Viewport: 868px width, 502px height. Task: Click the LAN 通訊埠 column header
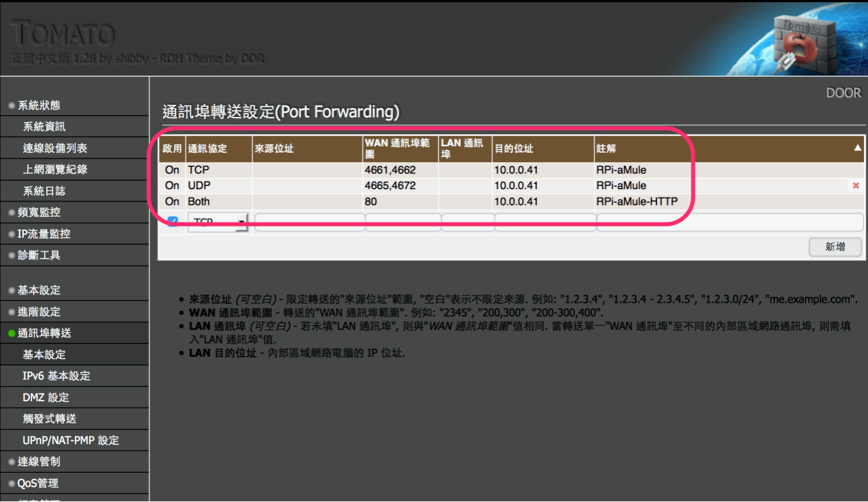(465, 148)
